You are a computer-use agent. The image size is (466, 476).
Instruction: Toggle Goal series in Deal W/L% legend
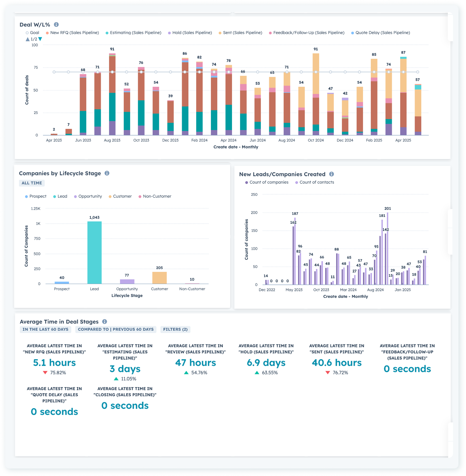tap(32, 33)
